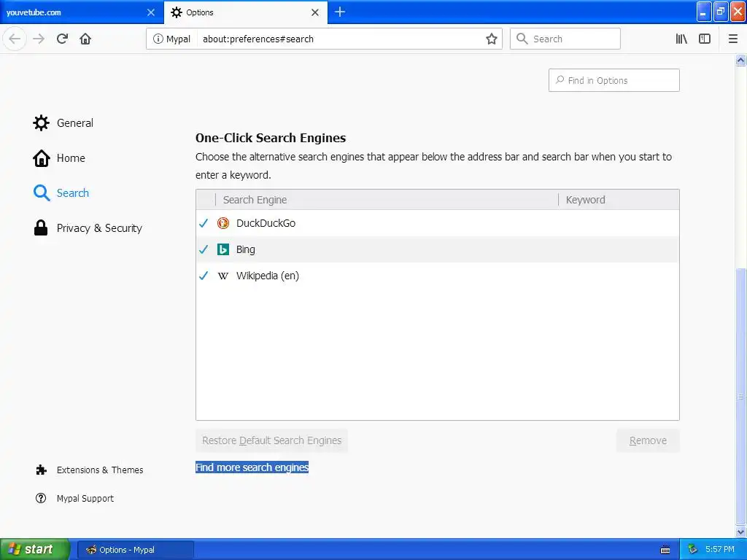Bookmark this page with the star icon
Screen dimensions: 747x560
pyautogui.click(x=491, y=39)
